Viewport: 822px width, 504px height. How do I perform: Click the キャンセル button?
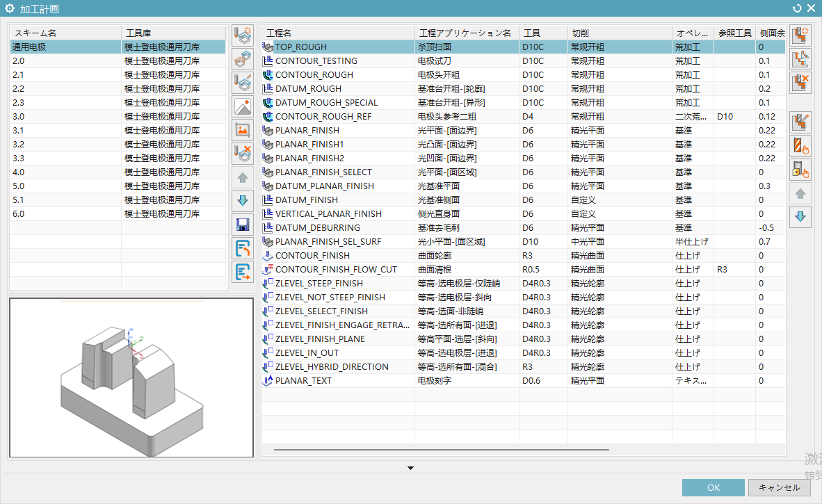tap(779, 487)
